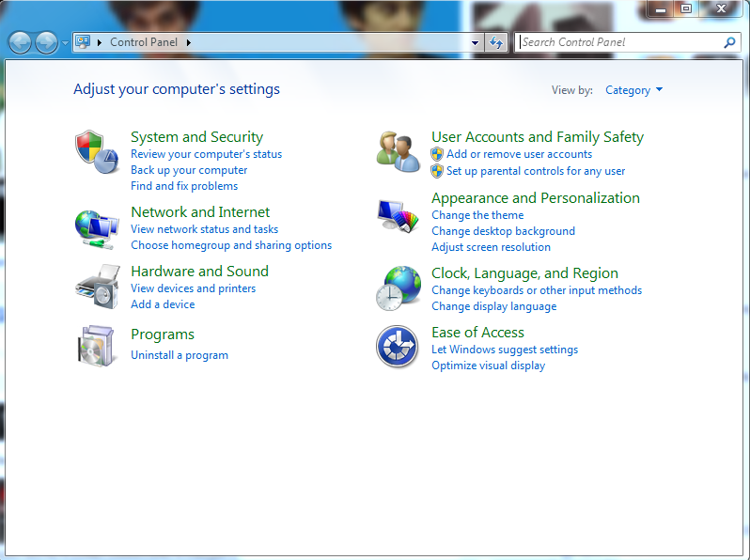
Task: Open Set up parental controls for any user
Action: point(535,171)
